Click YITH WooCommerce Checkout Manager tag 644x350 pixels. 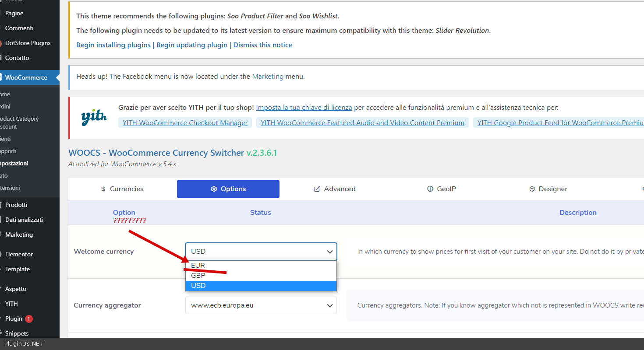pos(185,123)
